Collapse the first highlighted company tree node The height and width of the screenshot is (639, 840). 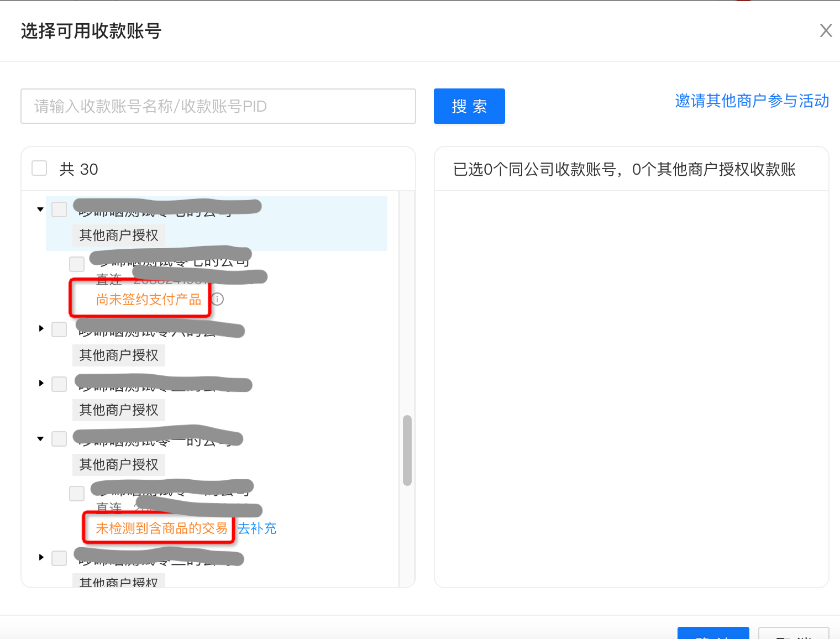click(40, 209)
